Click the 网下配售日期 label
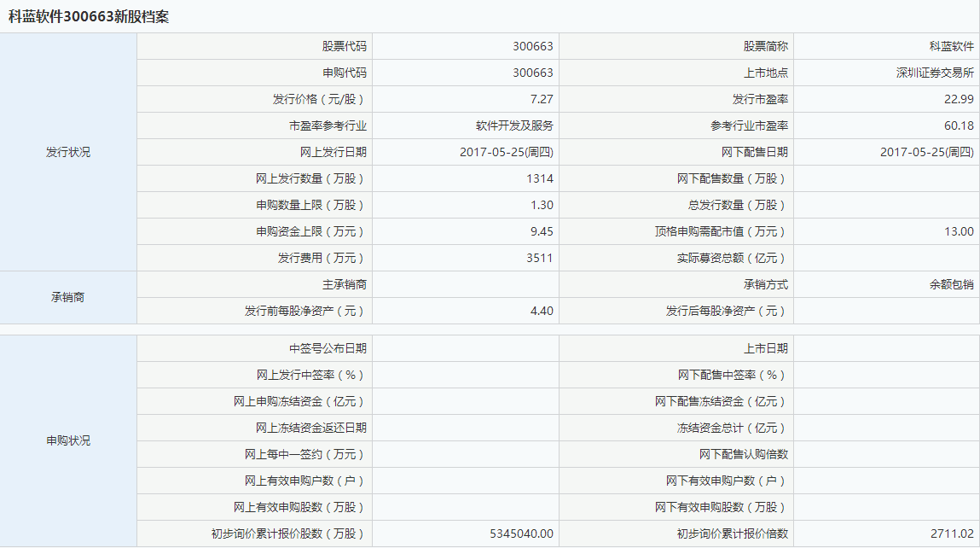Viewport: 980px width, 548px height. click(754, 152)
